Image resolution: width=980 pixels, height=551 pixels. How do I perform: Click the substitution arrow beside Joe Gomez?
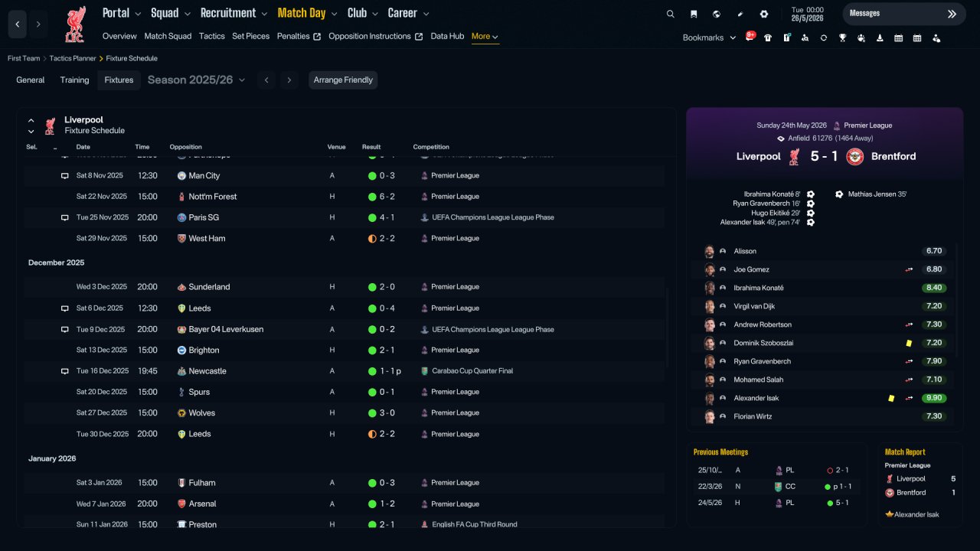pyautogui.click(x=910, y=269)
